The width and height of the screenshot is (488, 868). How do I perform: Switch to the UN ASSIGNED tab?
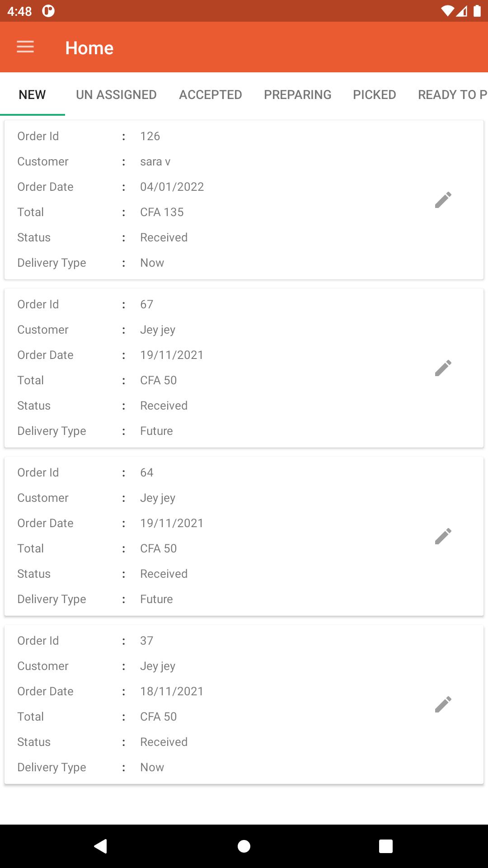click(116, 94)
